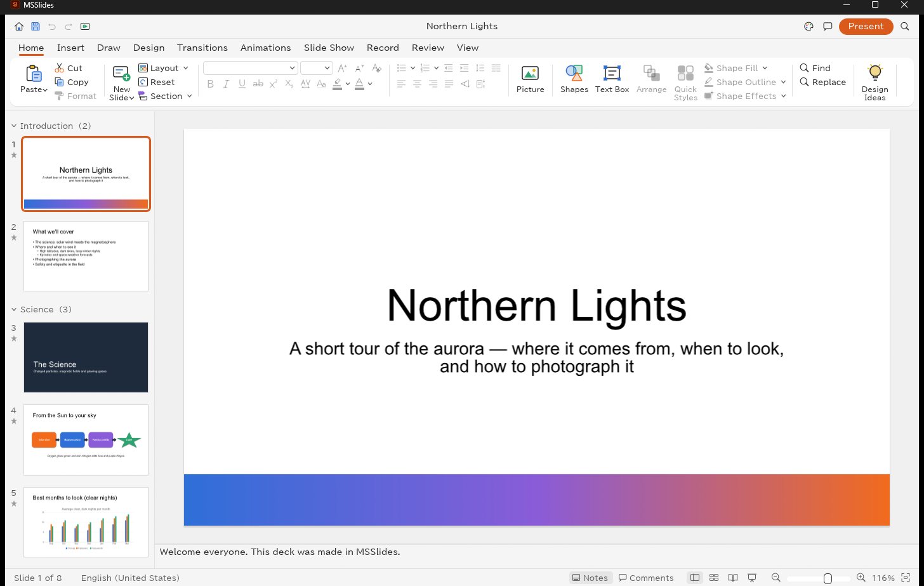Open the Transitions tab

(202, 48)
